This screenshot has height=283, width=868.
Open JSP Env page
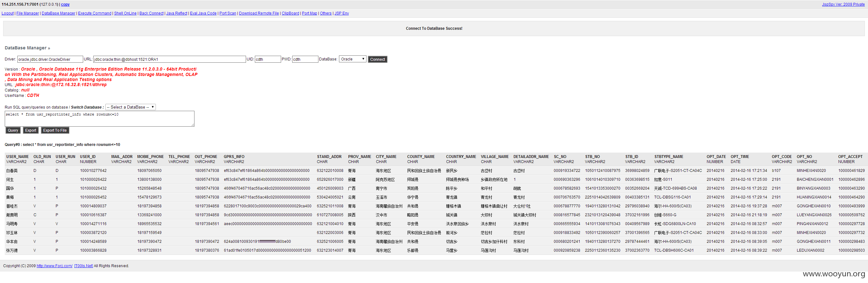pyautogui.click(x=341, y=13)
